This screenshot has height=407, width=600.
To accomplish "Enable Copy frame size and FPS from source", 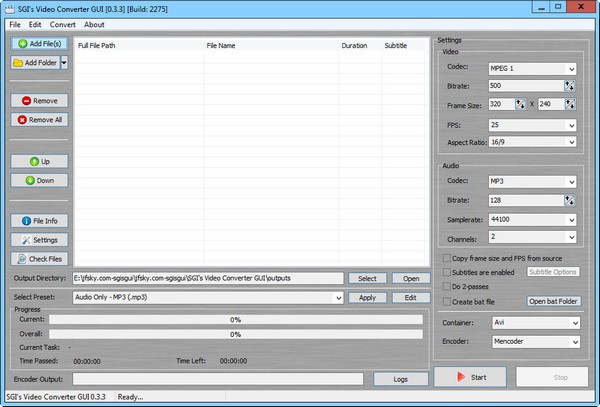I will 447,258.
